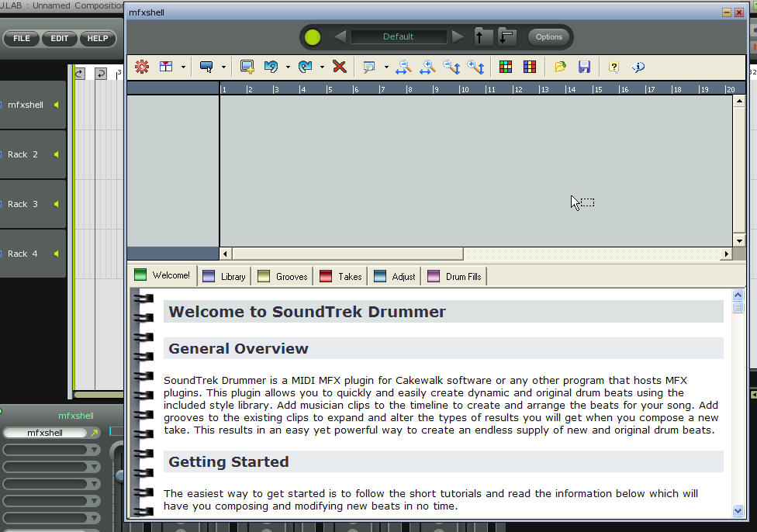
Task: Click measure 5 on the timeline ruler
Action: [330, 89]
